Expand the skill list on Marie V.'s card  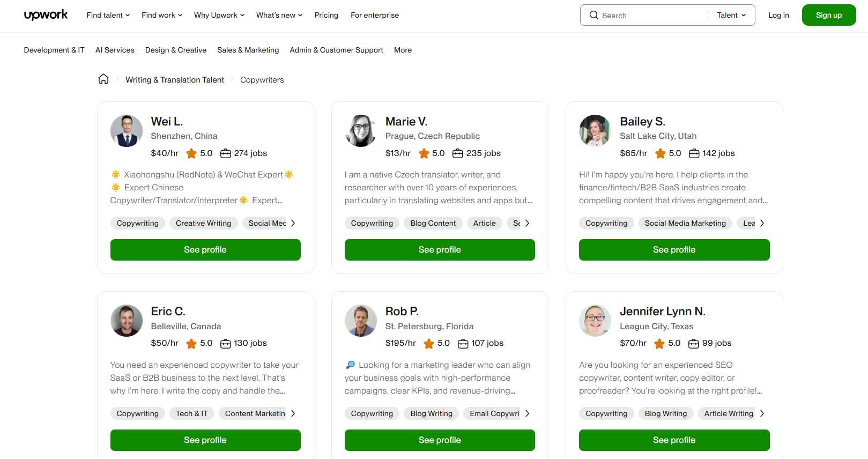[528, 223]
